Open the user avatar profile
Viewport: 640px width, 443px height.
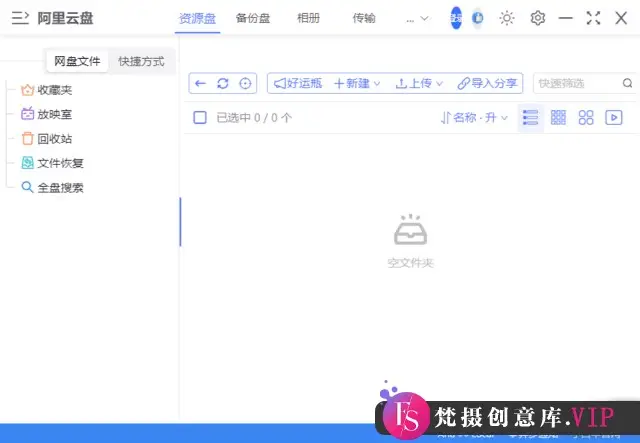point(456,18)
